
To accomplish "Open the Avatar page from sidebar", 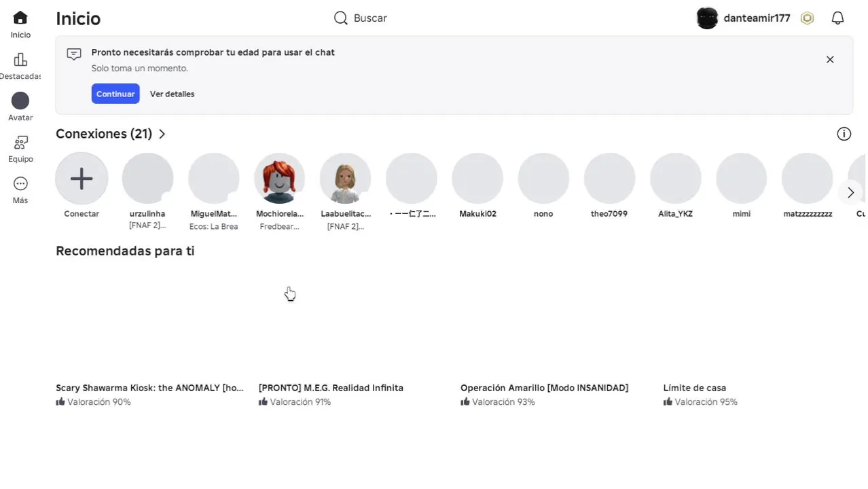I will coord(20,101).
